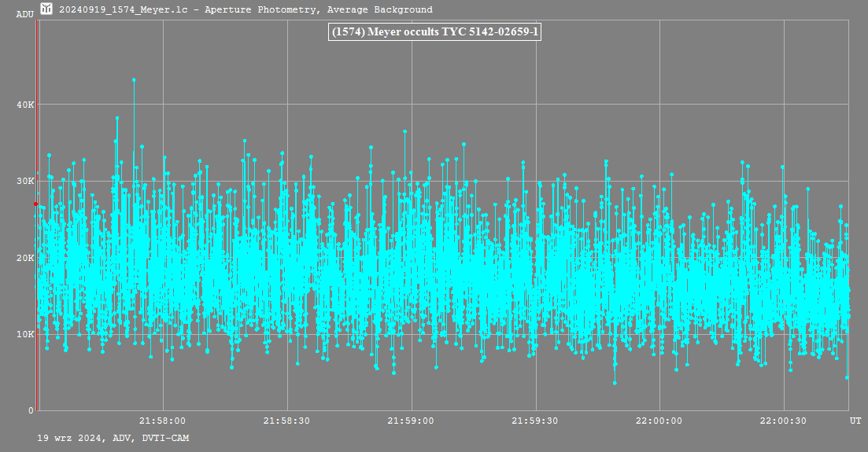
Task: Click the 40K y-axis label
Action: [25, 105]
